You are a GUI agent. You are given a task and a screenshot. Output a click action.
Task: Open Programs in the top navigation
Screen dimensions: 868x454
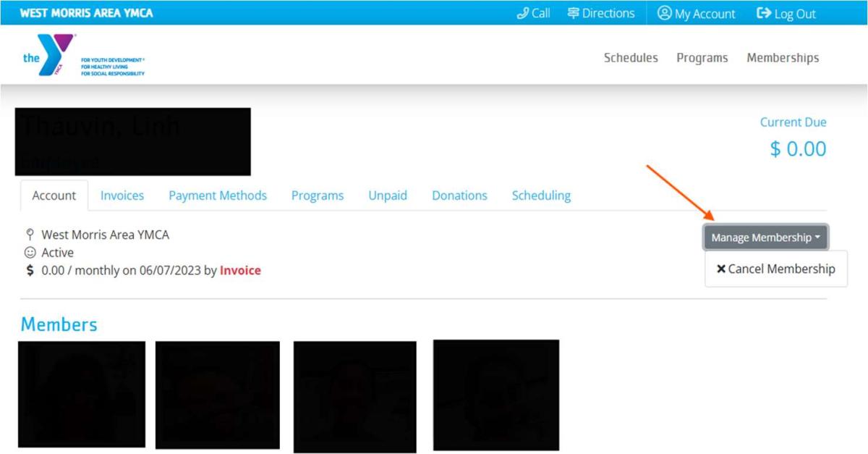pos(702,58)
